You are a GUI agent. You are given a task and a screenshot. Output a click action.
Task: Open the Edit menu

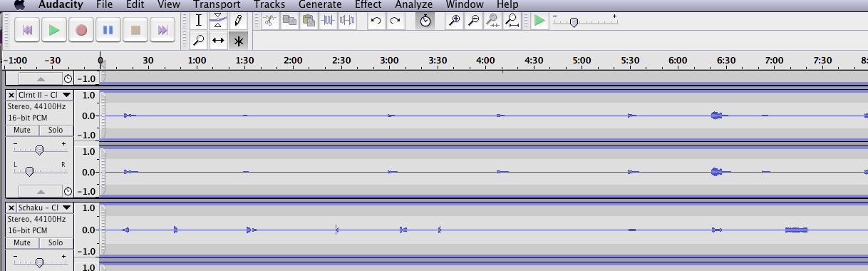click(135, 4)
